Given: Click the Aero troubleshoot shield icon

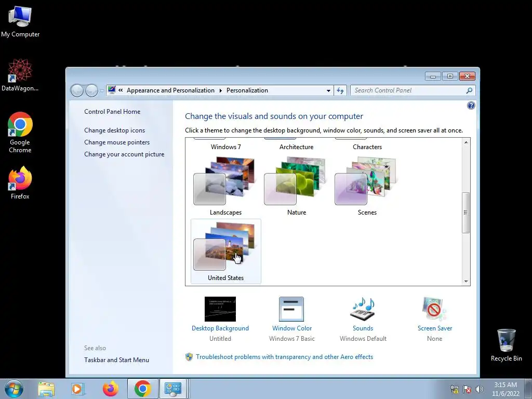Looking at the screenshot, I should [189, 357].
